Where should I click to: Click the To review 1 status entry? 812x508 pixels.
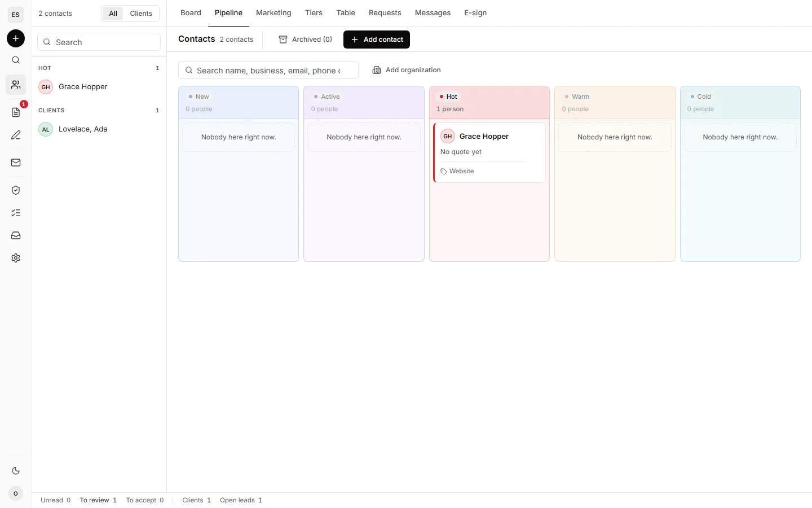click(98, 500)
